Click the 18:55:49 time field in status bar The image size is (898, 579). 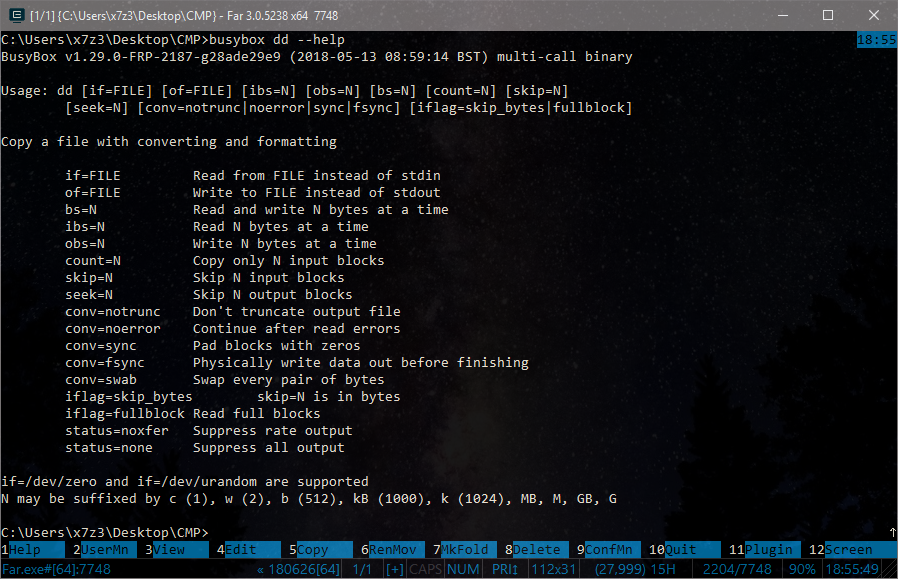[852, 569]
